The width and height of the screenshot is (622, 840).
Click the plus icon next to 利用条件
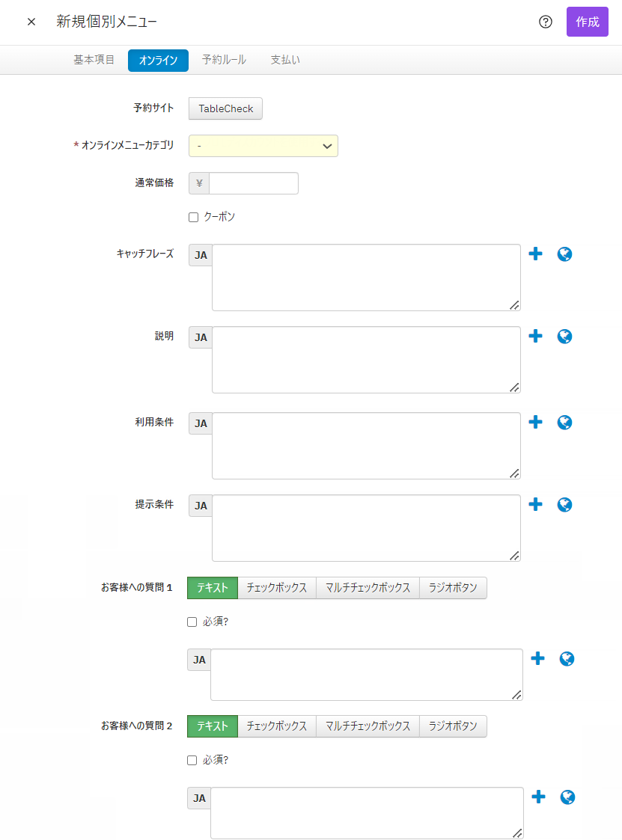click(x=535, y=423)
